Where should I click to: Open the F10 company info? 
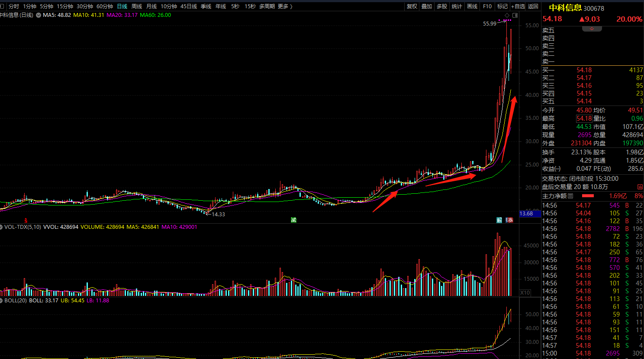click(x=487, y=6)
